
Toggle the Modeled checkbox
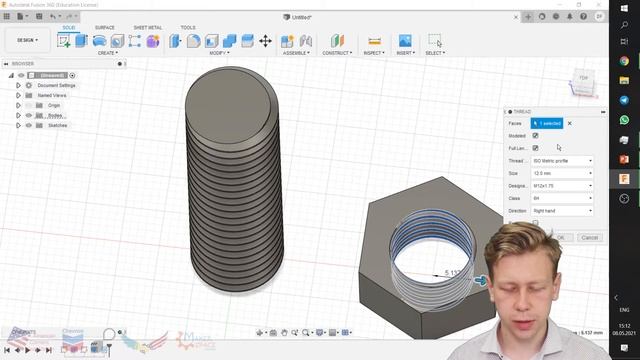click(536, 136)
